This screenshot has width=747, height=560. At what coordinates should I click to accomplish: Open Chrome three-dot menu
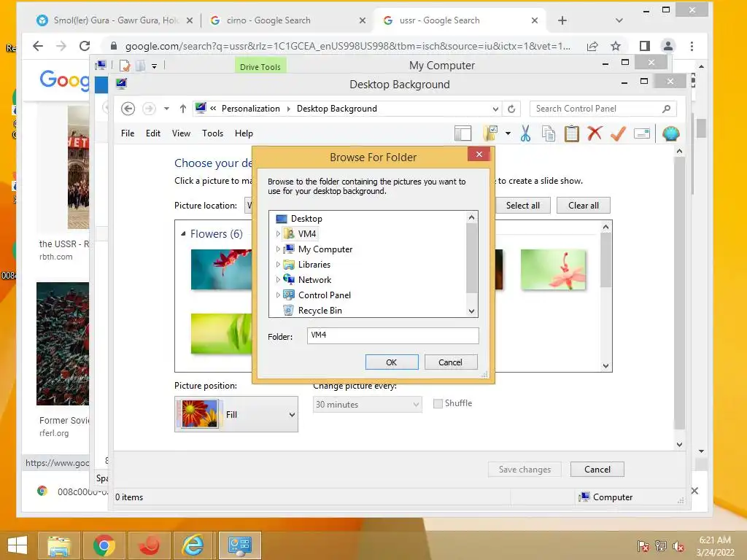(692, 46)
